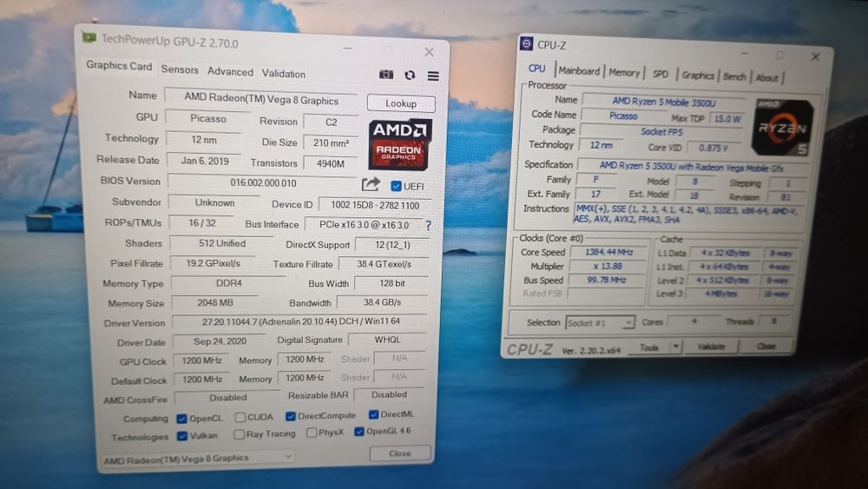Open the Bench tab in CPU-Z

coord(734,77)
